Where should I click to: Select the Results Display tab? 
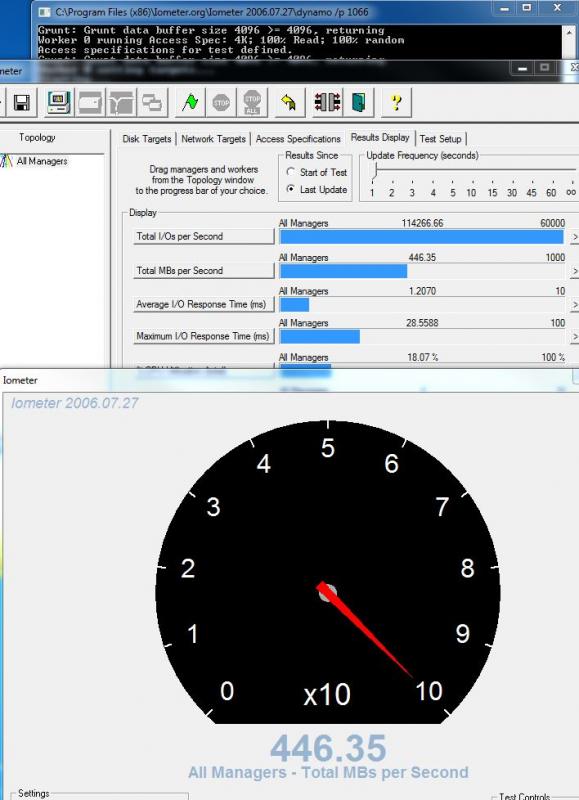380,137
